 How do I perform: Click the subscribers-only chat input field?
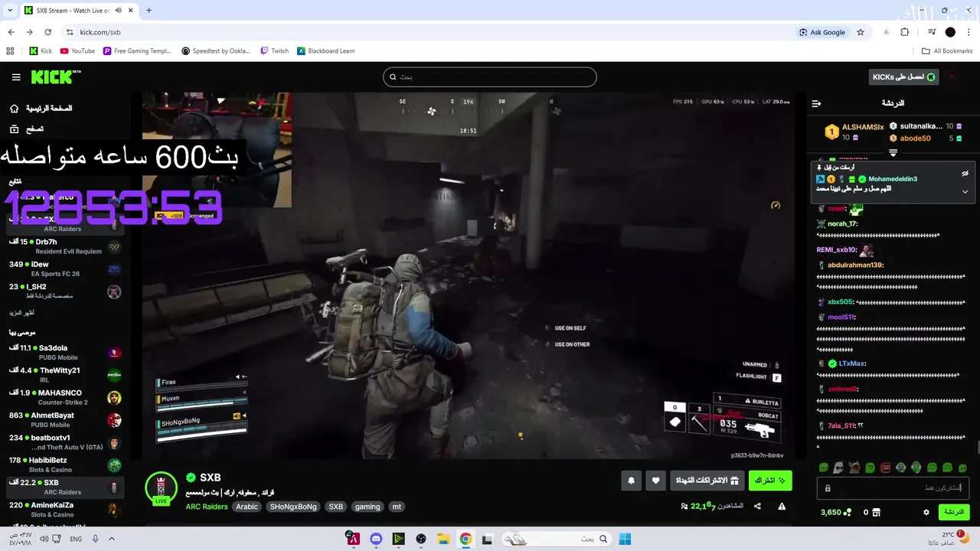[893, 487]
